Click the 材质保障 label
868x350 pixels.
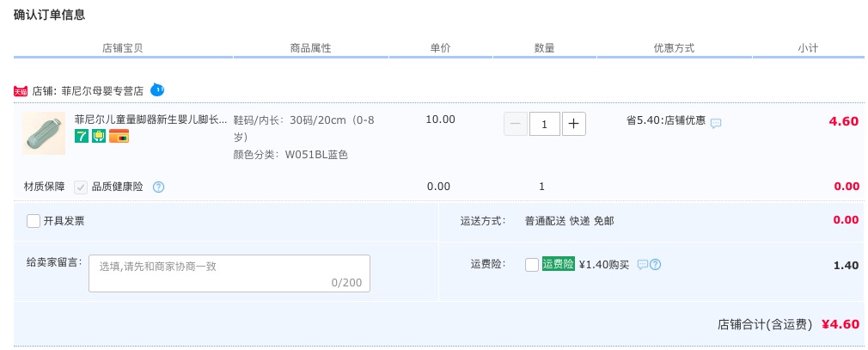point(45,187)
